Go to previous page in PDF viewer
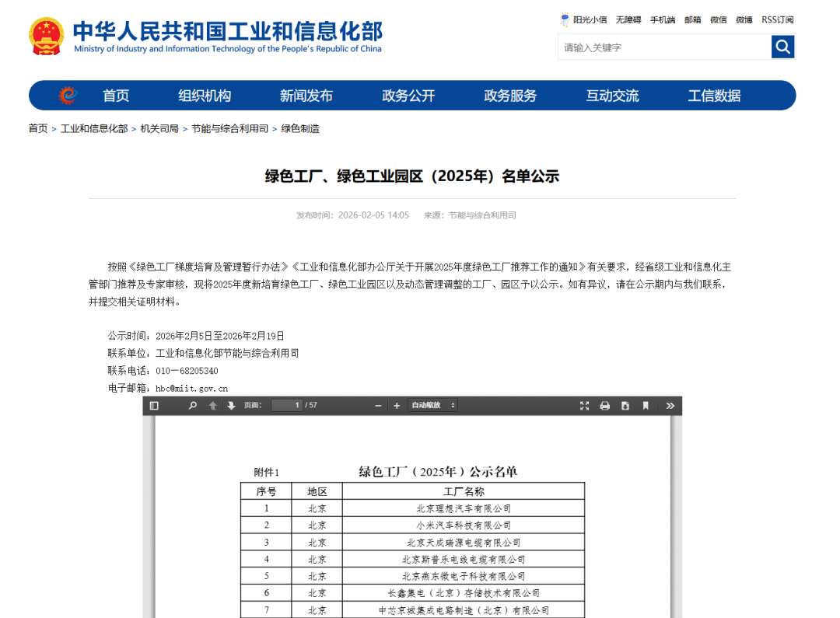The height and width of the screenshot is (618, 840). click(212, 405)
